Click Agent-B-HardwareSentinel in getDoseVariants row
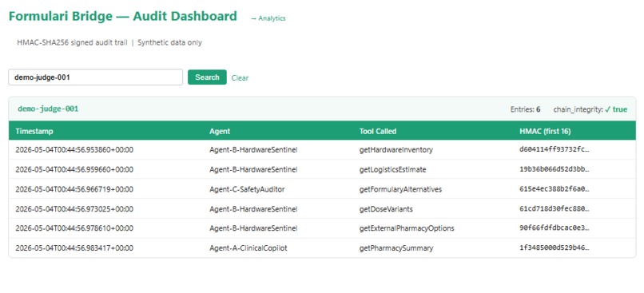Screen dimensions: 644x293 [x=253, y=209]
